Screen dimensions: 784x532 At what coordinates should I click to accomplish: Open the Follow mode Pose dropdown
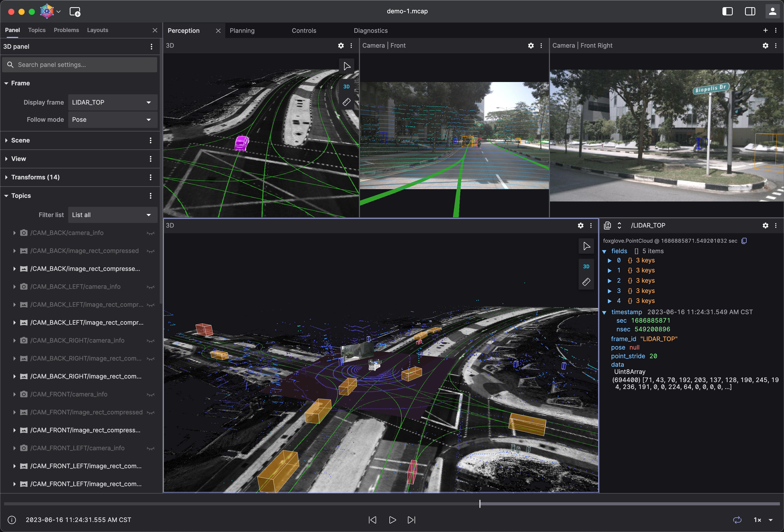click(113, 120)
